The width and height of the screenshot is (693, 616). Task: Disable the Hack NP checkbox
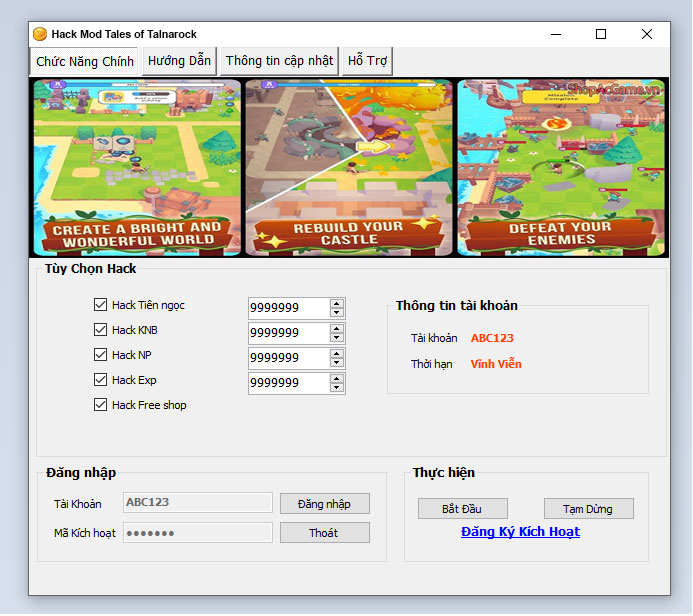pos(100,354)
